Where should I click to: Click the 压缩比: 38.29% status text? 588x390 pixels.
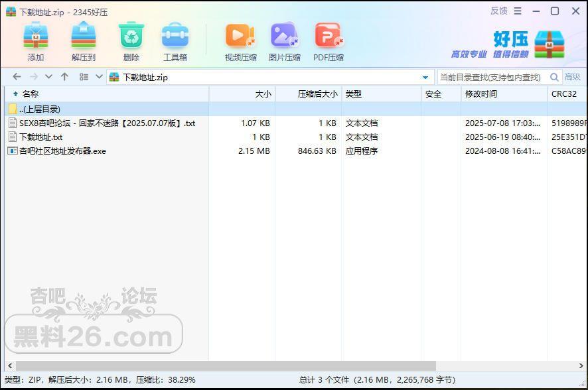click(x=165, y=380)
